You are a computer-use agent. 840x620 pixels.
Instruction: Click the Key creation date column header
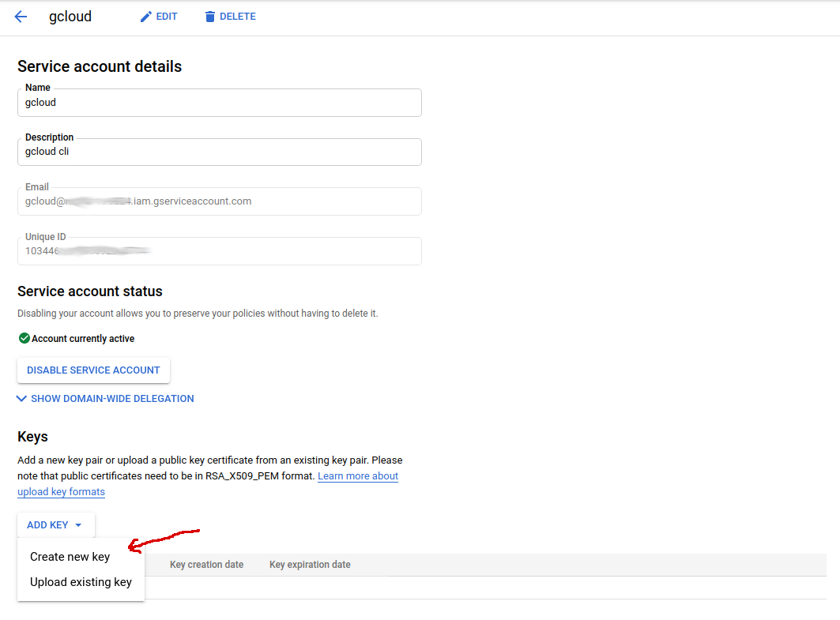pos(207,564)
